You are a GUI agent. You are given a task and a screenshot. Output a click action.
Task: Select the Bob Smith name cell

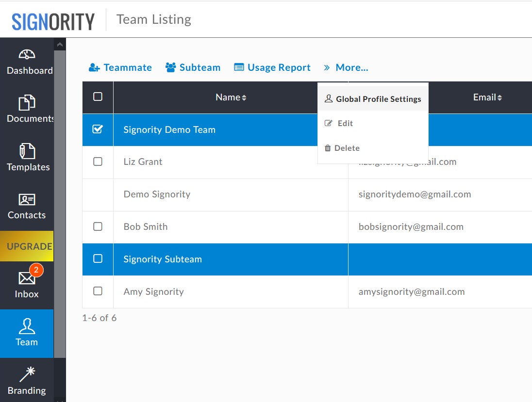coord(146,226)
